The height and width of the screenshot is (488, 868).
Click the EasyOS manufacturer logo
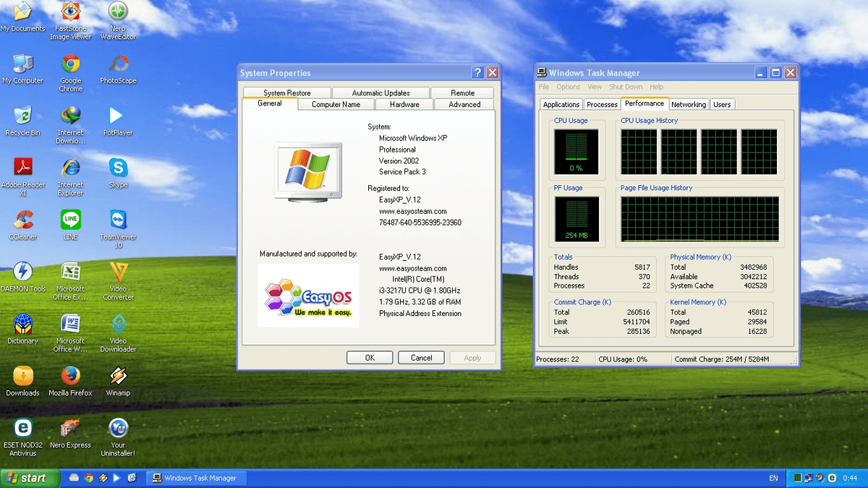[308, 295]
